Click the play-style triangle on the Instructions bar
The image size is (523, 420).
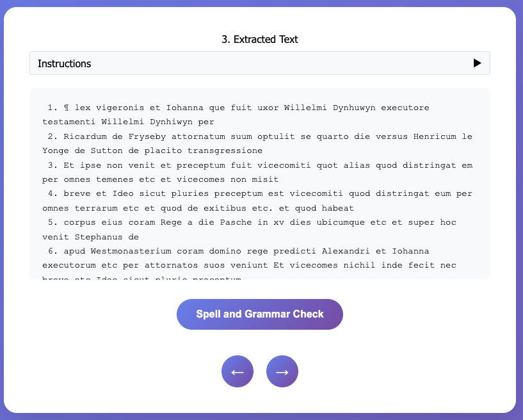(x=476, y=63)
